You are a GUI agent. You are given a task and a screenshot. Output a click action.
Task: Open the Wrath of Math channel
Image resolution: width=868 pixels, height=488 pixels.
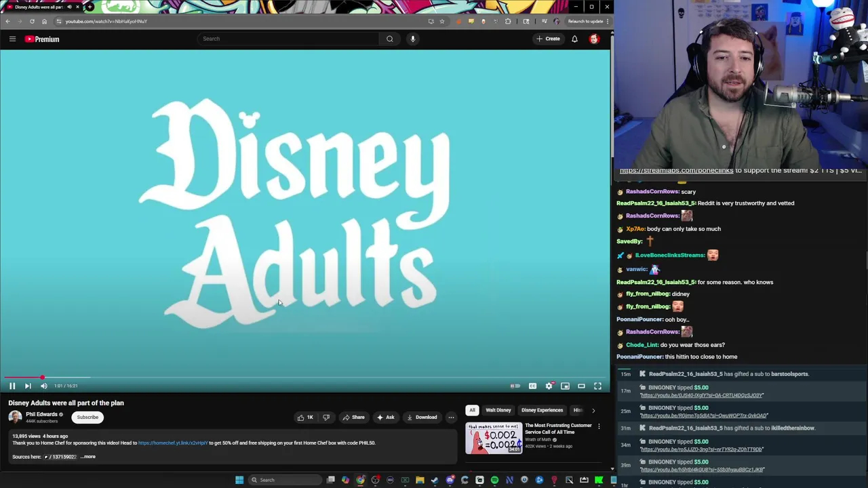(x=538, y=439)
